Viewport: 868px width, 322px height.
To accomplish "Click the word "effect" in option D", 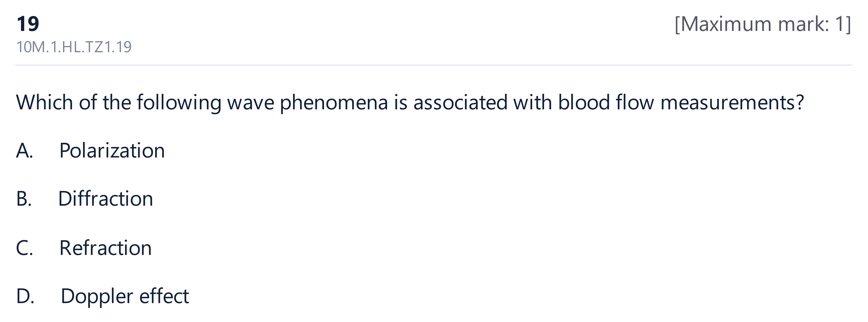I will coord(164,296).
